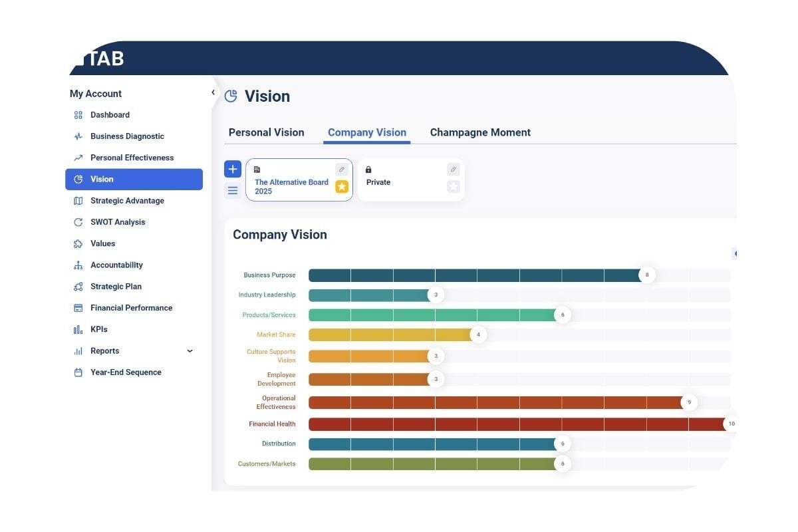
Task: Click the SWOT Analysis refresh icon
Action: pyautogui.click(x=78, y=222)
